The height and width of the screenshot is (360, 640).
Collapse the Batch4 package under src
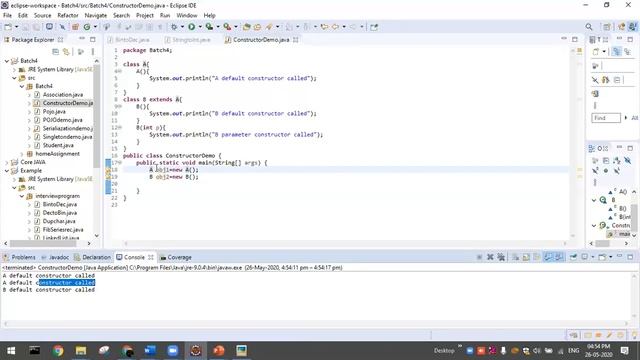tap(22, 86)
